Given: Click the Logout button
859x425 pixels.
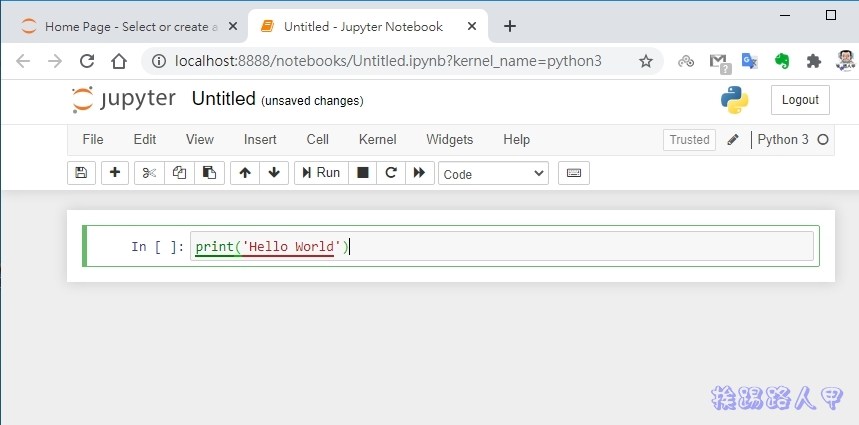Looking at the screenshot, I should tap(800, 100).
